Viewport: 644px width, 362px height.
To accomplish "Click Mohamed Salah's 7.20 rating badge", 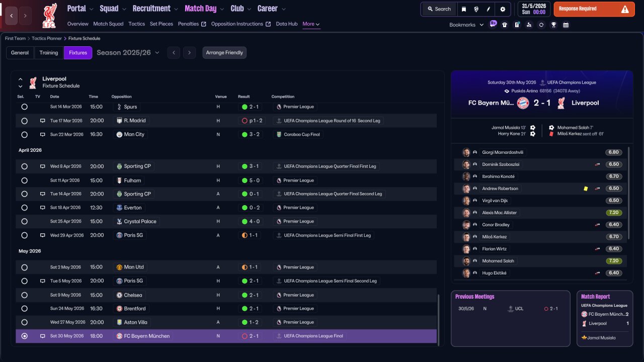I will click(x=613, y=261).
